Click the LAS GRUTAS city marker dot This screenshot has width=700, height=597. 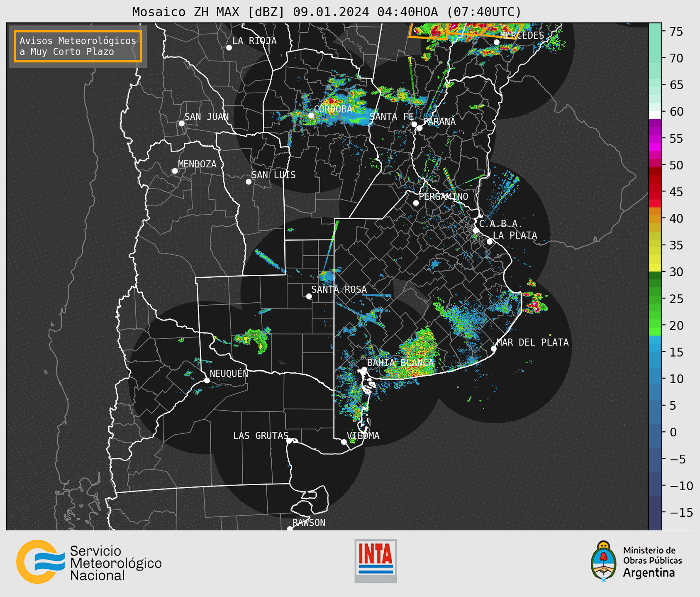289,441
